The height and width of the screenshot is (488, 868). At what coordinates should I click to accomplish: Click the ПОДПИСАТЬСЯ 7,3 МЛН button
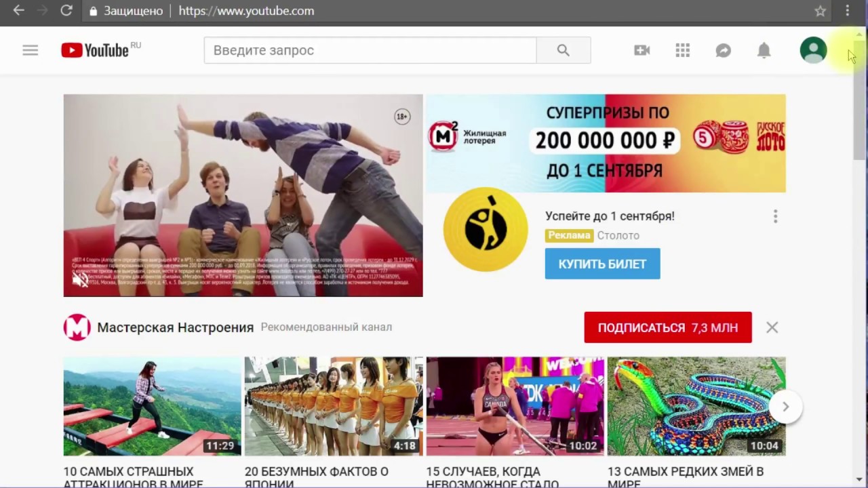[x=668, y=327]
